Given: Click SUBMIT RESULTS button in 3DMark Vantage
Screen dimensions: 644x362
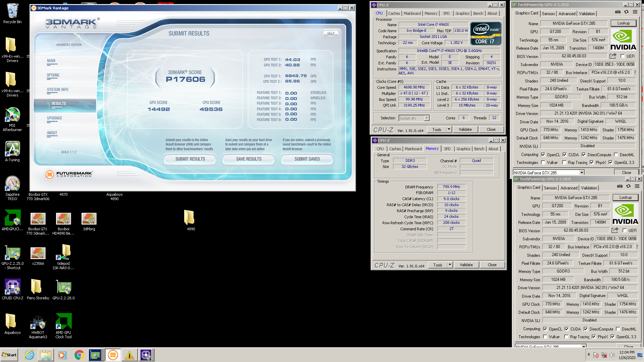Looking at the screenshot, I should tap(190, 159).
